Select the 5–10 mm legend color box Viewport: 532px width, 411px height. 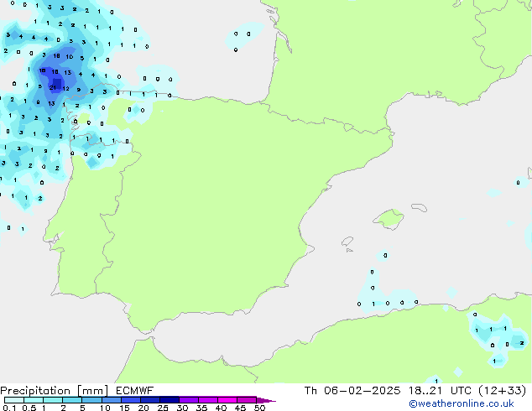coord(91,400)
